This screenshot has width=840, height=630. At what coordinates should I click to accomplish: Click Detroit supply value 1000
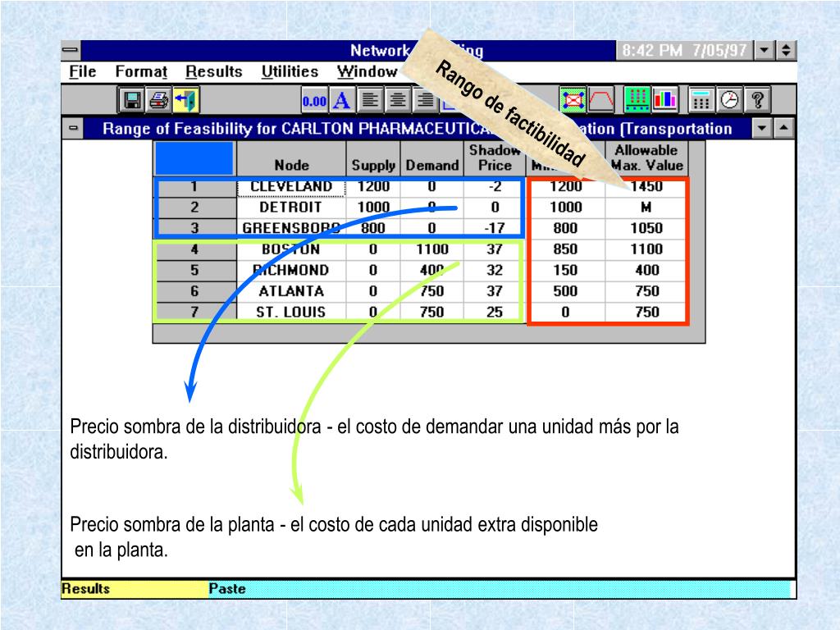[x=373, y=208]
